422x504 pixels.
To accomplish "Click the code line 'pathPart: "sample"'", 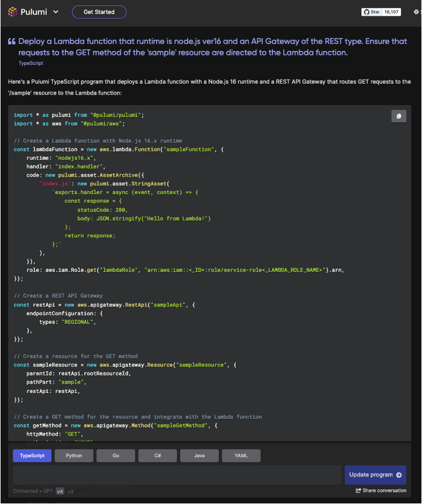I will pos(56,382).
